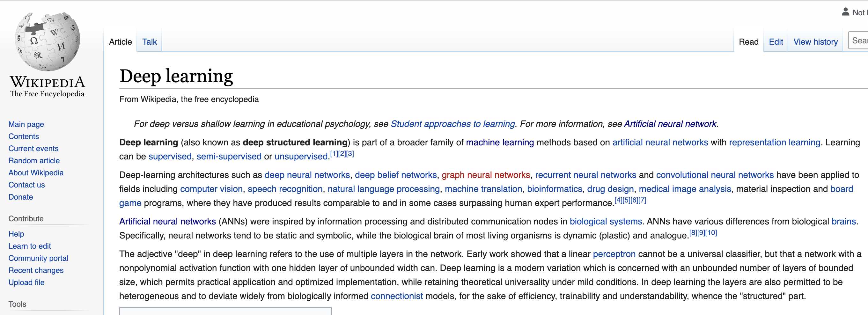Open bioinformatics link
The image size is (868, 315).
[x=555, y=189]
